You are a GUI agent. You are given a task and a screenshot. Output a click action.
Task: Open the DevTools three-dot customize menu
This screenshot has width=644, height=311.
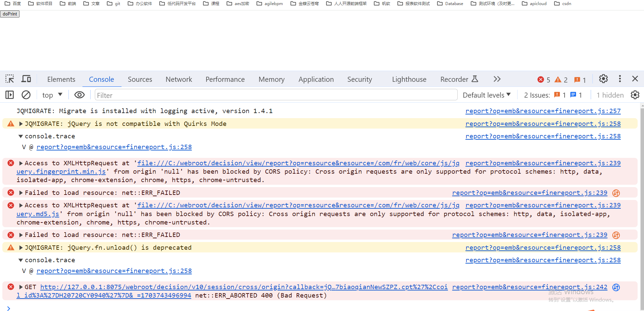(x=620, y=79)
